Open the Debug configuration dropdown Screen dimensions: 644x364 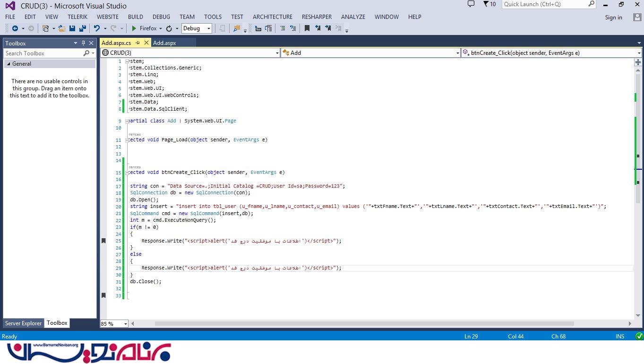coord(208,28)
